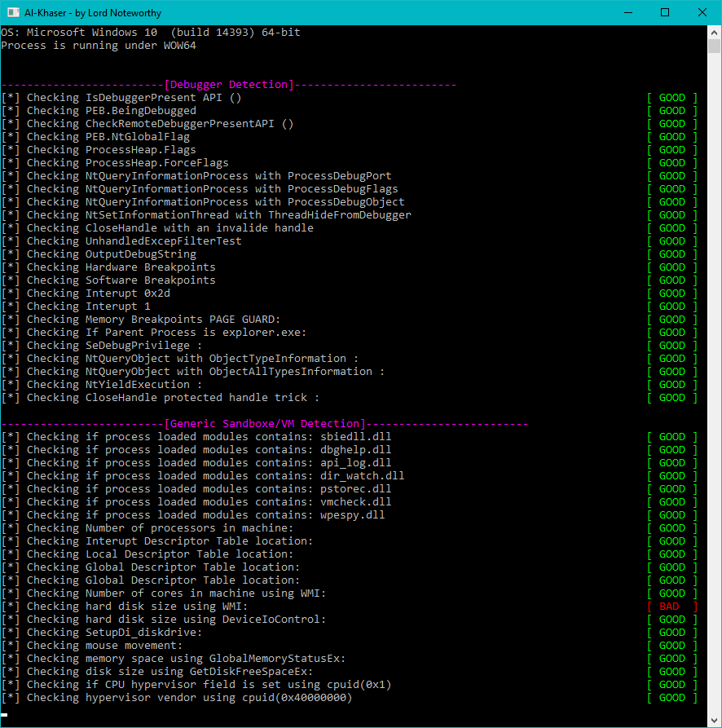Click GOOD result for hypervisor vendor check
722x728 pixels.
tap(672, 697)
